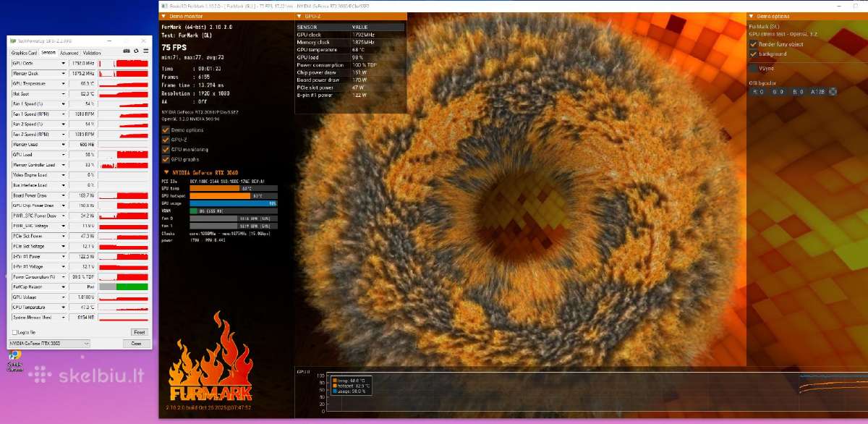Enable Log to file in GPU-Z
Screen dimensions: 868x424
(x=15, y=332)
